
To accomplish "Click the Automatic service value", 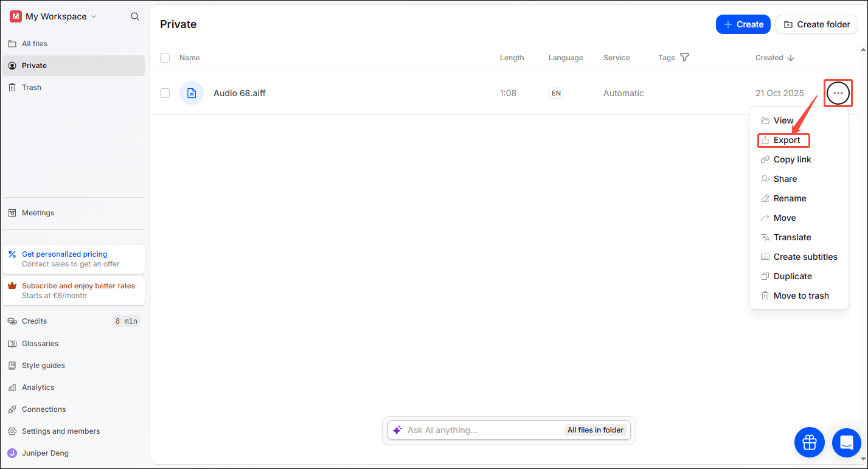I will [623, 93].
